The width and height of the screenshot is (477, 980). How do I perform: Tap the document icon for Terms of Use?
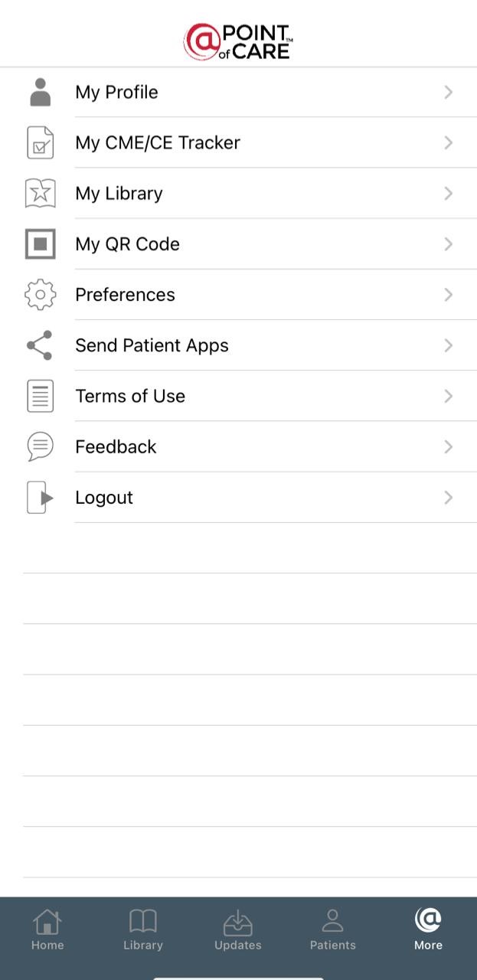tap(41, 396)
